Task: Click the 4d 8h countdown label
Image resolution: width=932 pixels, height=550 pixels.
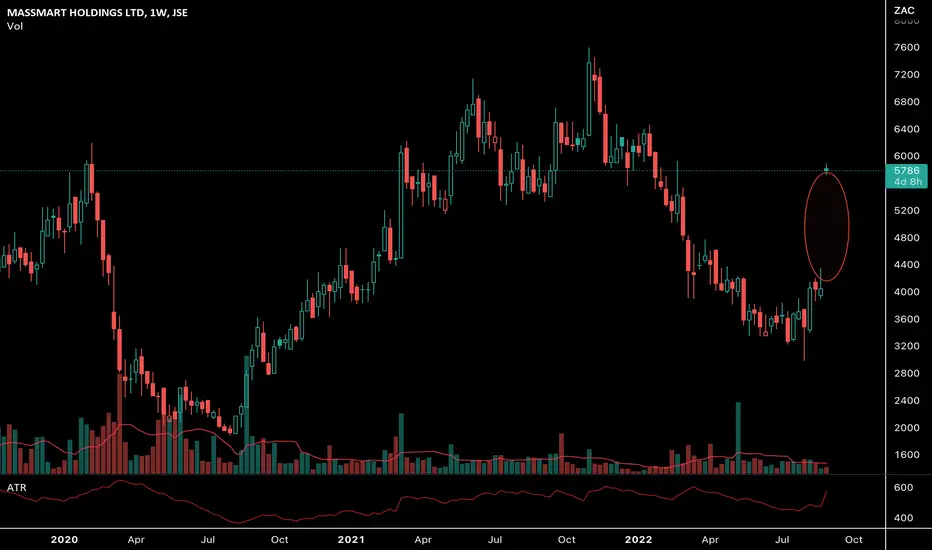Action: point(908,182)
